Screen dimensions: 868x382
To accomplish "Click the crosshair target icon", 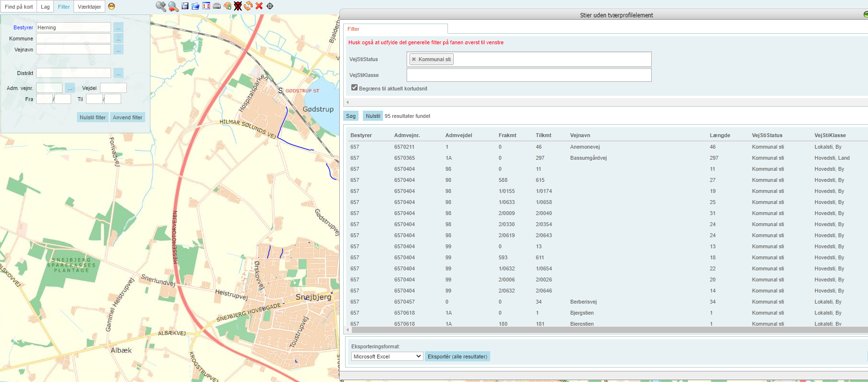I will [270, 6].
